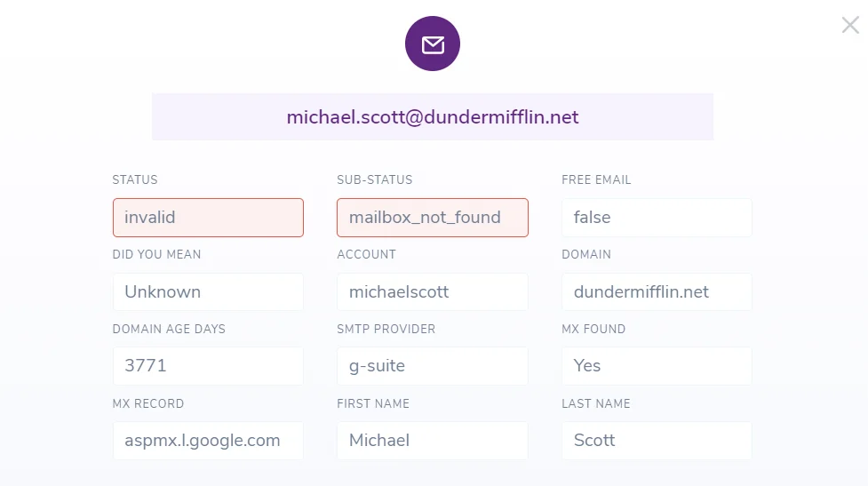
Task: Click the MX RECORD label text
Action: click(x=148, y=403)
